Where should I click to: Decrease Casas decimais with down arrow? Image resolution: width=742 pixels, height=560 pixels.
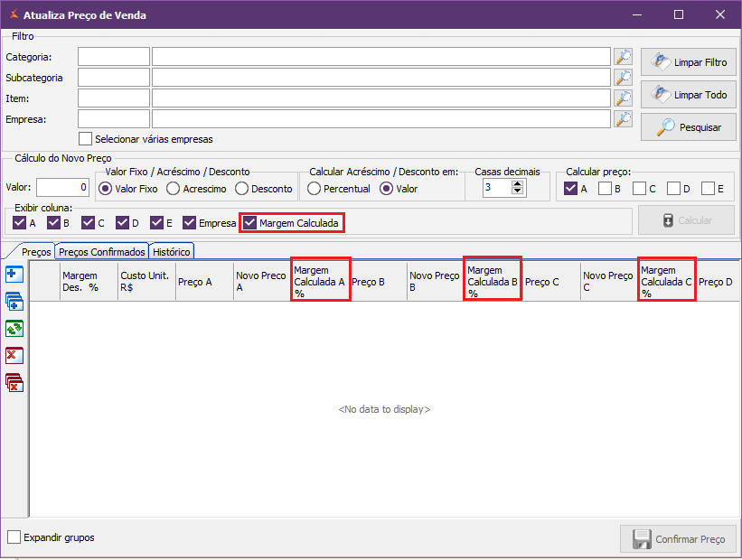coord(518,191)
